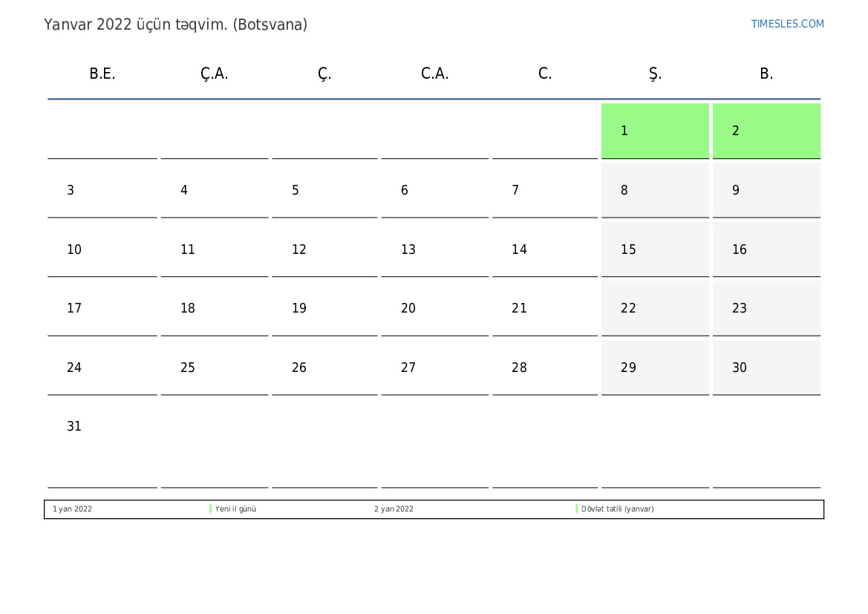Select Saturday the 22nd cell
Screen dimensions: 868x614
click(655, 308)
